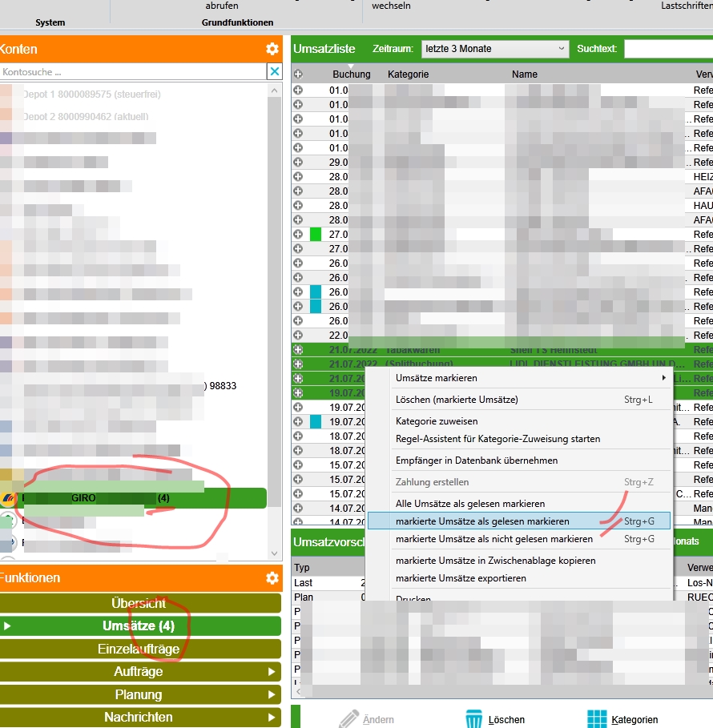Sort transactions by the Buchung column
Image resolution: width=713 pixels, height=728 pixels.
(351, 74)
